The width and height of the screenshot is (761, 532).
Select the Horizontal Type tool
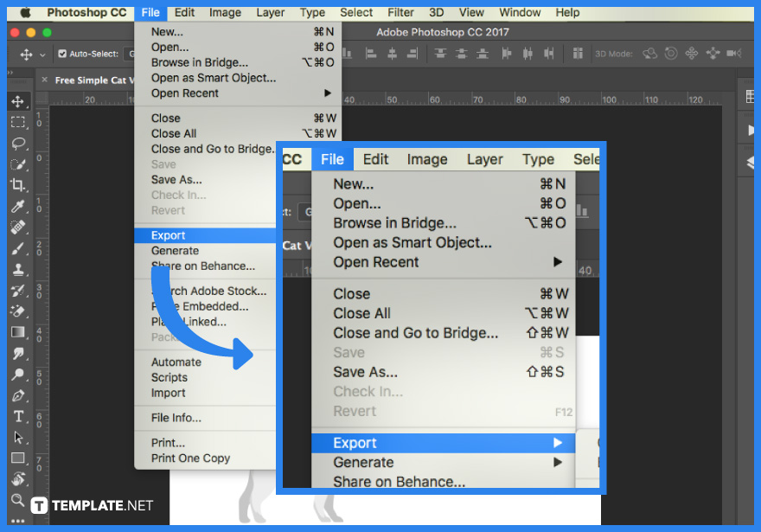tap(17, 416)
